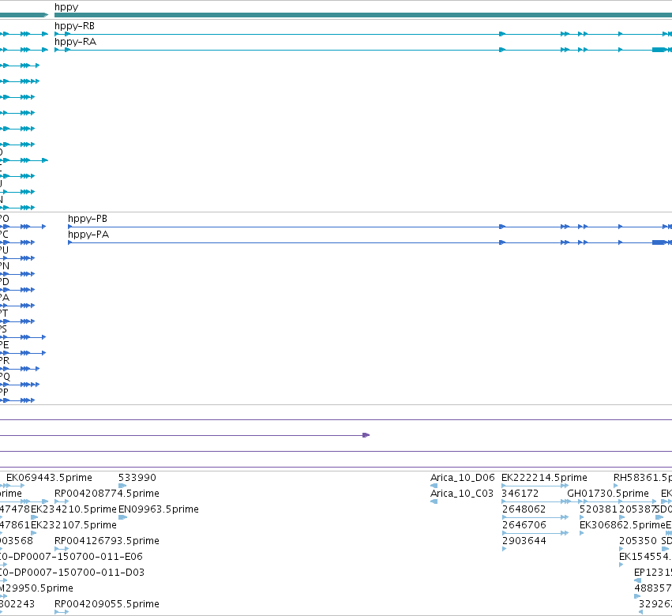Screen dimensions: 672x616
Task: Select GH01730.5prime EST label
Action: (x=608, y=494)
